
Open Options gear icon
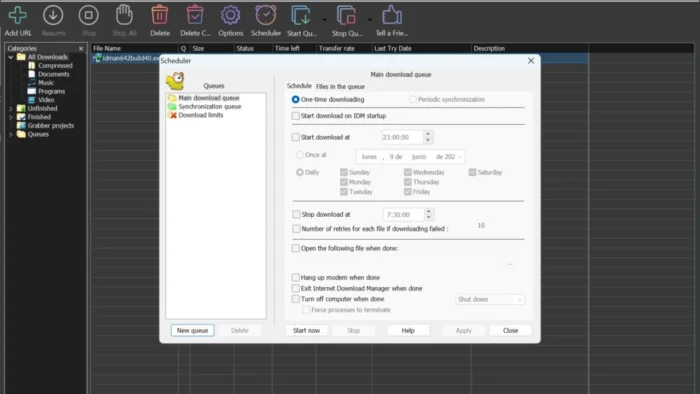(230, 16)
